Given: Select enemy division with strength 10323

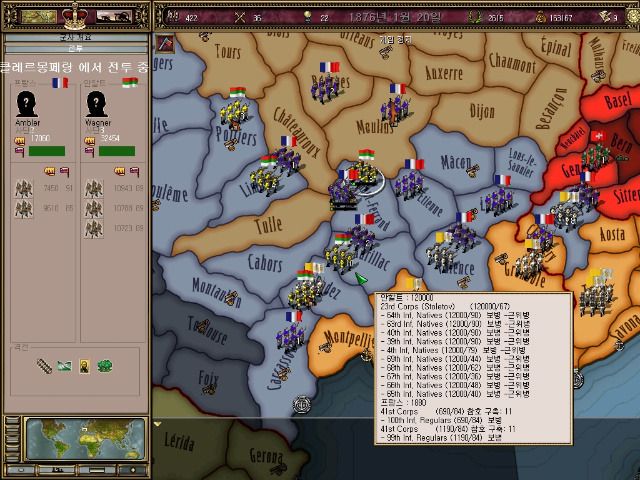Looking at the screenshot, I should click(x=113, y=229).
